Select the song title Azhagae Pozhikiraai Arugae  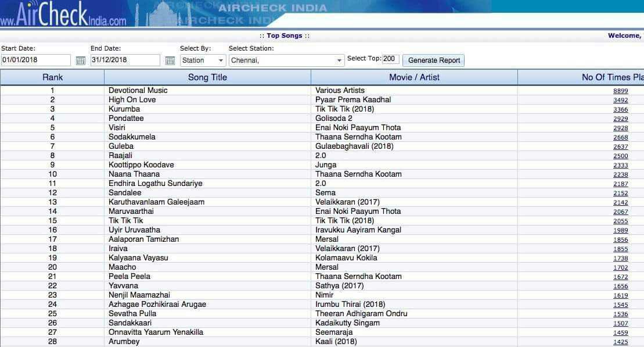click(x=157, y=304)
